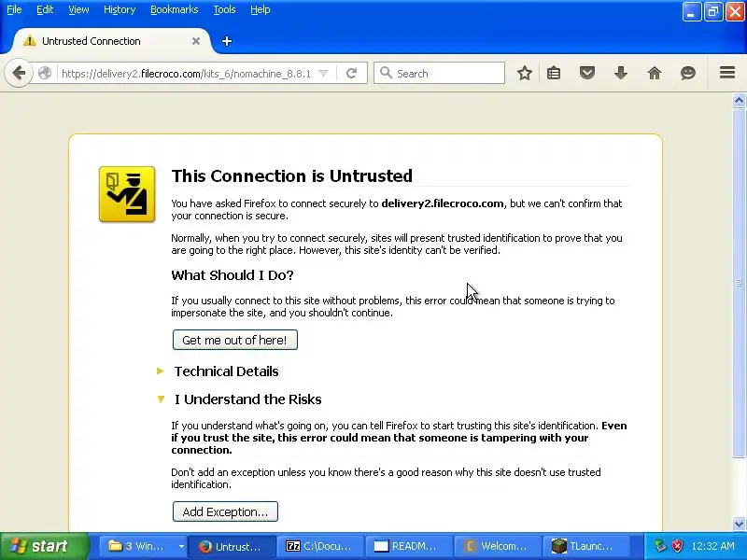747x560 pixels.
Task: Open the Windows start menu
Action: pos(44,546)
